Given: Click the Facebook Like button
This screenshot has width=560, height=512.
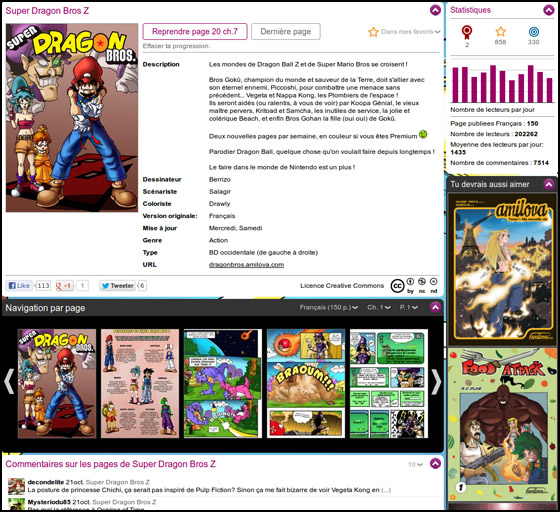Looking at the screenshot, I should pos(19,286).
